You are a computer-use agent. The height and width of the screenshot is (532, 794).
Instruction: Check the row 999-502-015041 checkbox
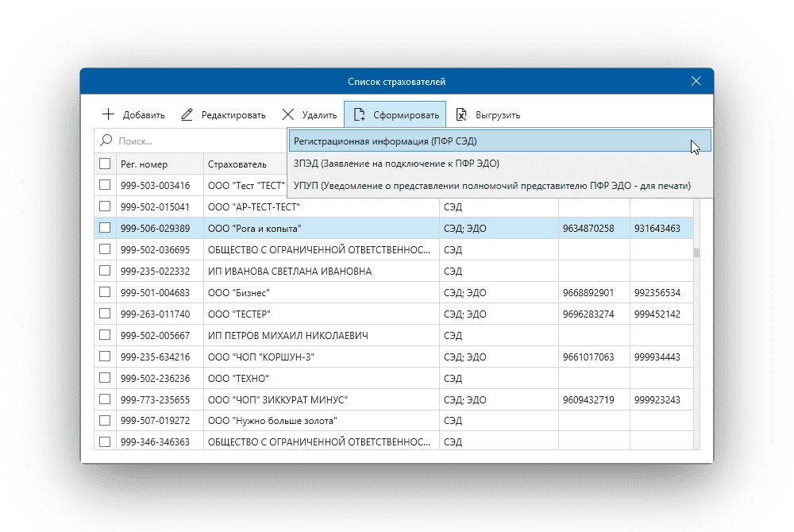point(105,206)
